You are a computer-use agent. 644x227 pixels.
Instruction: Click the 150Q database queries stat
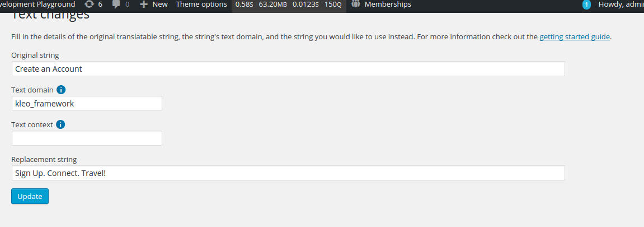coord(333,4)
